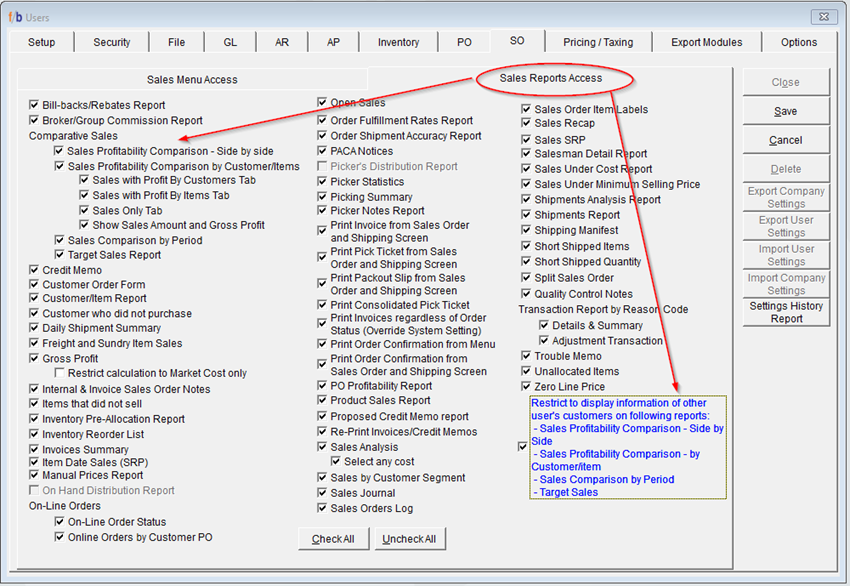
Task: Uncheck the Zero Line Price checkbox
Action: tap(527, 387)
